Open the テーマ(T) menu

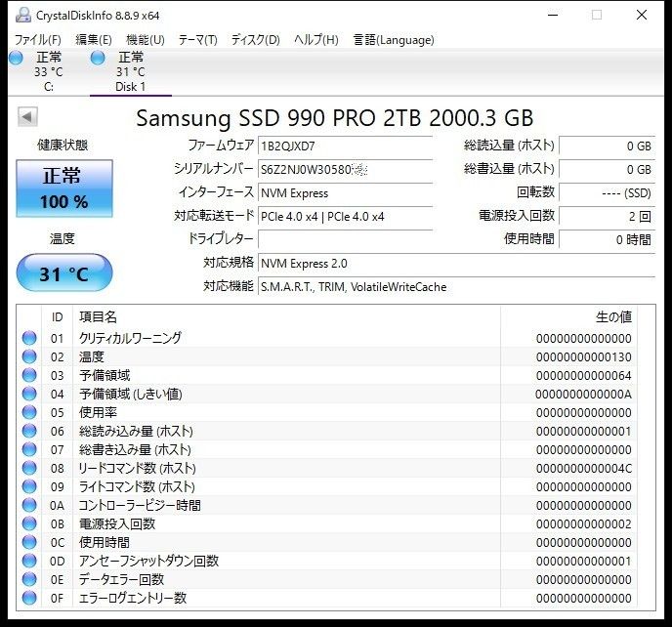tap(198, 40)
